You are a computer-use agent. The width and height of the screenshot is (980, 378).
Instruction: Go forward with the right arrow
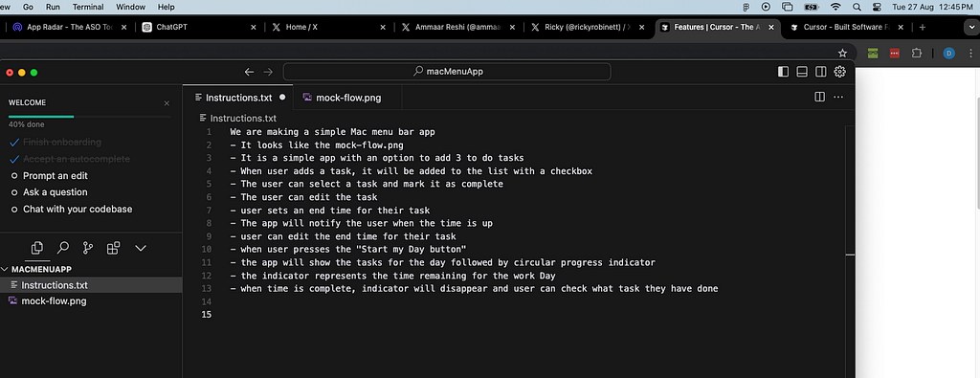[x=268, y=72]
